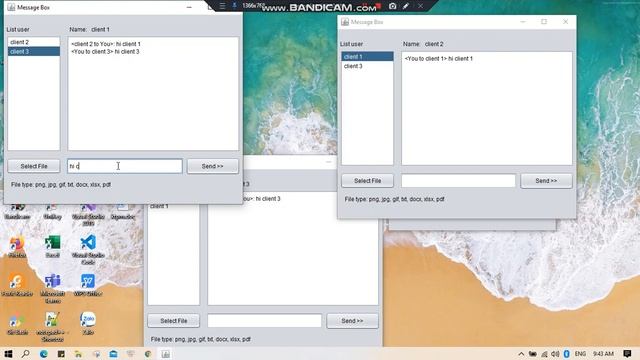This screenshot has height=360, width=640.
Task: Click Select File in background client 3 window
Action: (x=173, y=321)
